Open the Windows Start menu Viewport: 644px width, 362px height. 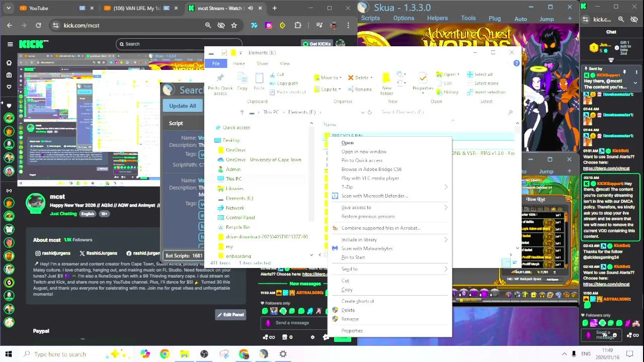click(x=9, y=354)
